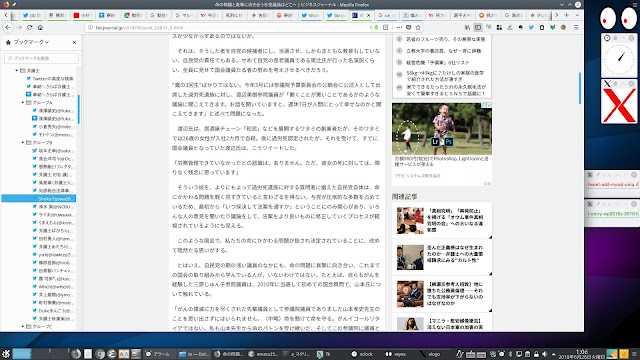Open the yuki@lawkus bookmark

[x=54, y=255]
